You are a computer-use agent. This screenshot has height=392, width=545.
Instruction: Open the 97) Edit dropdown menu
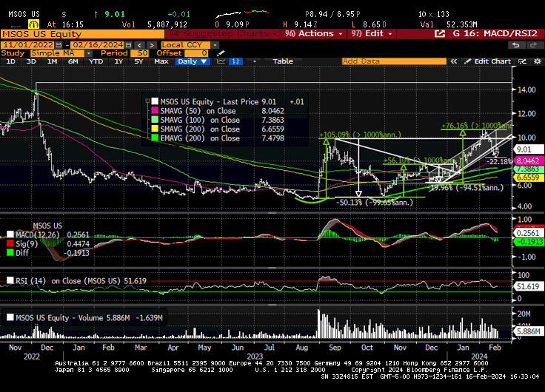[x=372, y=34]
